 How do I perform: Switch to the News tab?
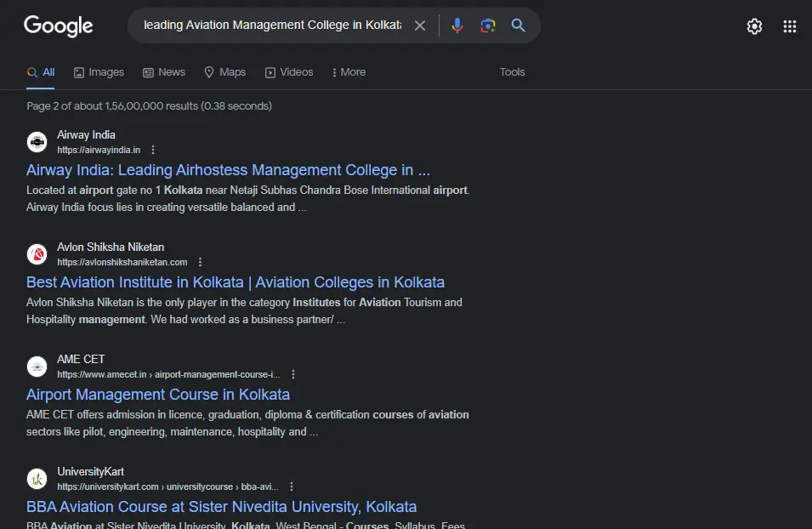(x=164, y=72)
